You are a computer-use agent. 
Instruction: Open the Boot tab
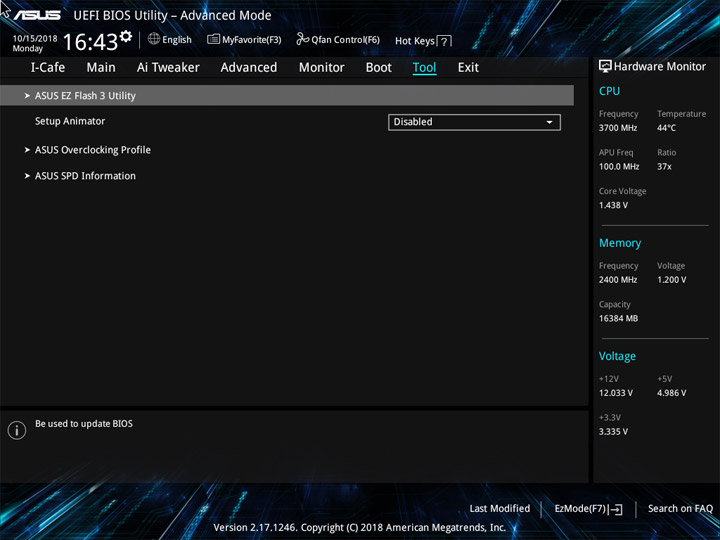379,68
